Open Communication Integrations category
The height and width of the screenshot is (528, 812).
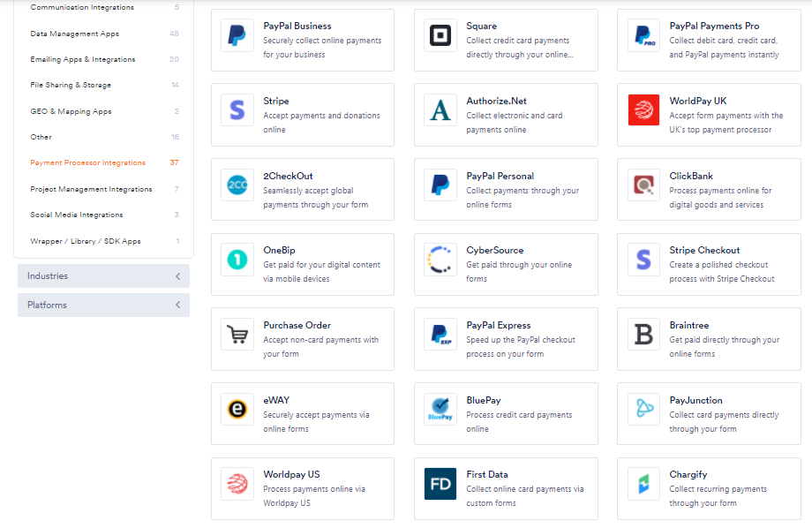pyautogui.click(x=103, y=7)
